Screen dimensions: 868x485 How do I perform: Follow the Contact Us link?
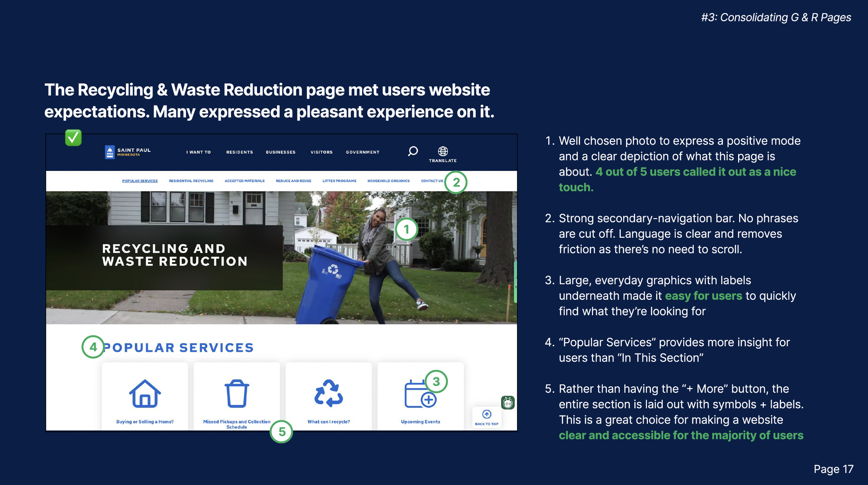coord(432,181)
